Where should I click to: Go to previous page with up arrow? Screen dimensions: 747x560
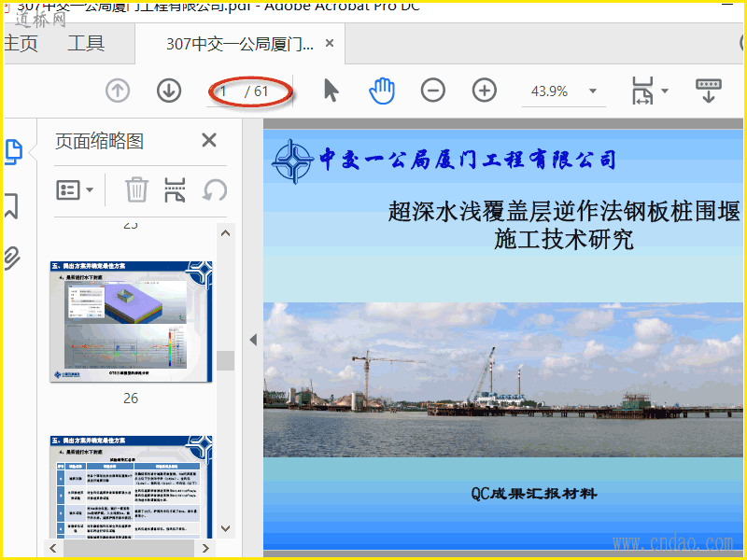pos(118,91)
